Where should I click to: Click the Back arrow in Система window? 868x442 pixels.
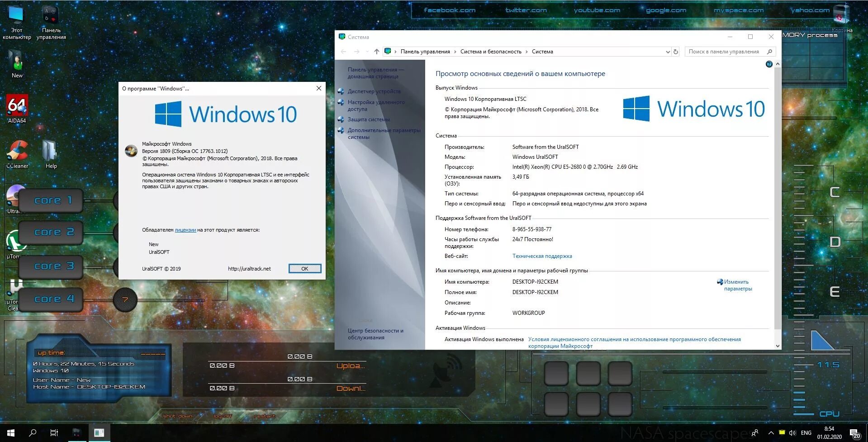[x=344, y=52]
